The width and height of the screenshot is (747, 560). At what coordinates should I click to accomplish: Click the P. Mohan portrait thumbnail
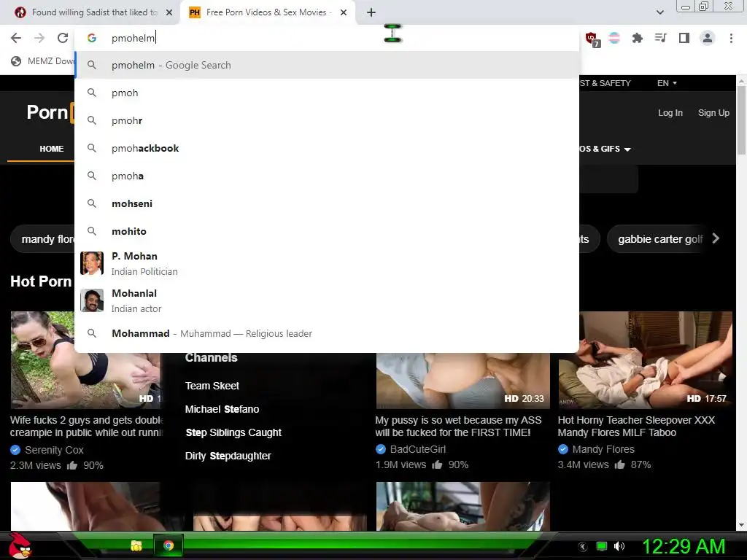pos(92,263)
